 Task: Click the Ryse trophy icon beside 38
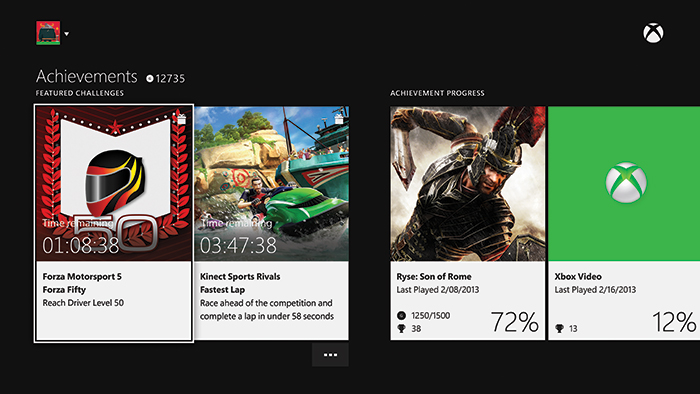pos(401,329)
